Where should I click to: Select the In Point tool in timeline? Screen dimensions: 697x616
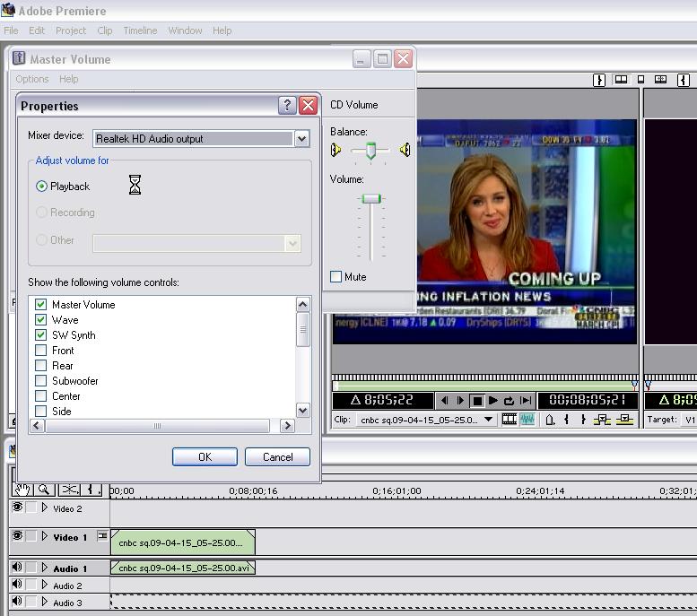click(x=91, y=490)
